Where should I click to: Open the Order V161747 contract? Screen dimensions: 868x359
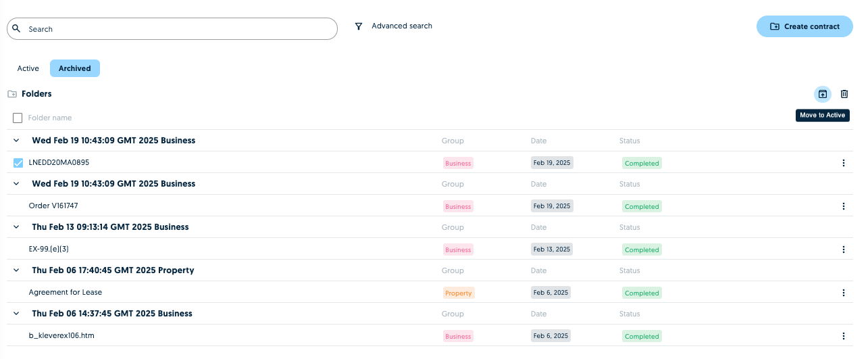(53, 206)
